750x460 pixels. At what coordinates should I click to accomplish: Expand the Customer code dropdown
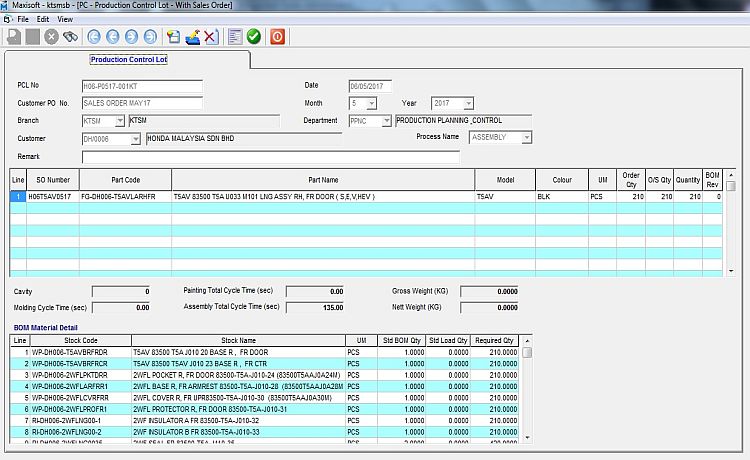tap(136, 139)
